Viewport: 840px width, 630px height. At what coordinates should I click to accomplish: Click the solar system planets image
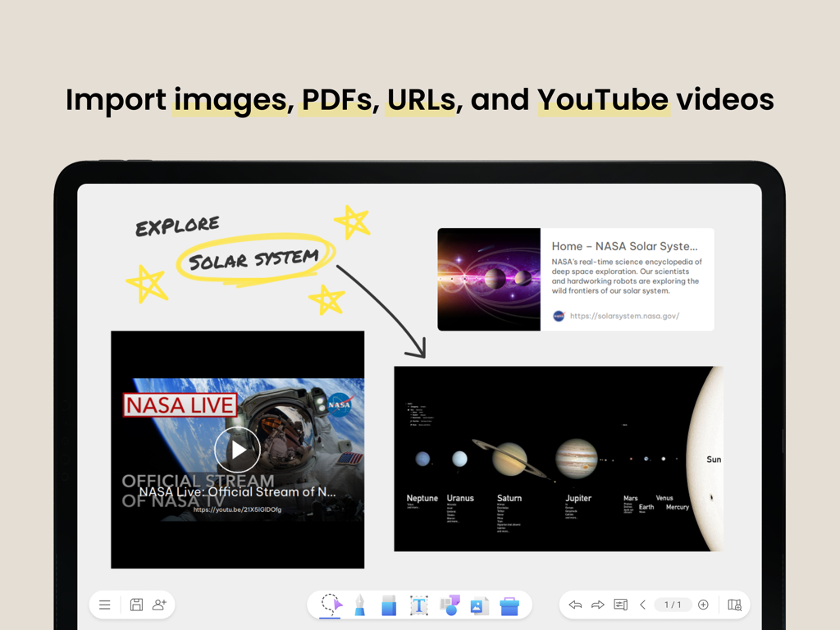pos(558,459)
